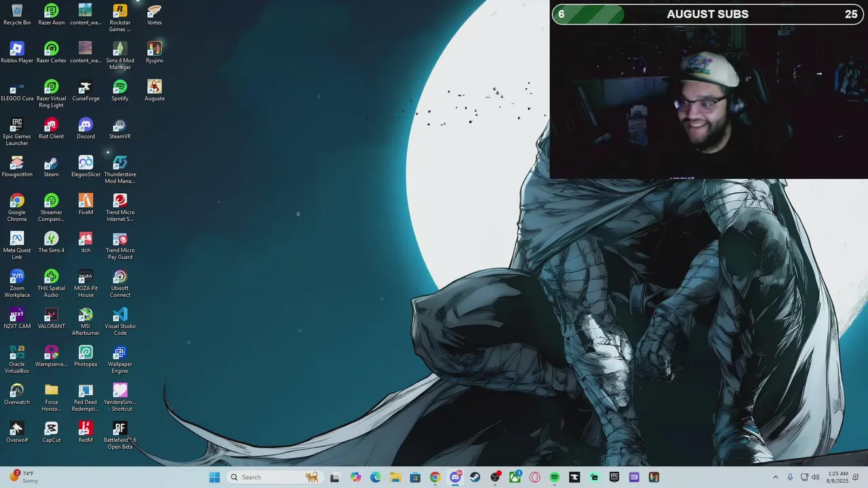Select the ElegooSlicer desktop icon

point(85,166)
